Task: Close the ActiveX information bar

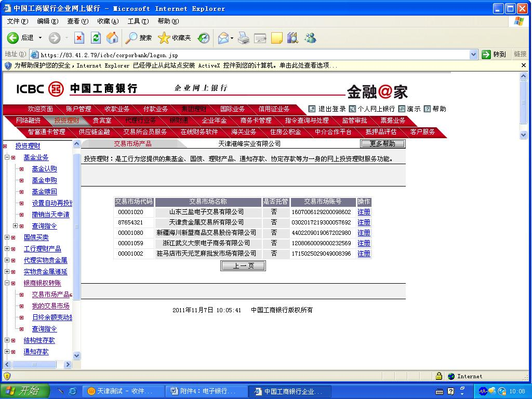Action: pyautogui.click(x=524, y=65)
